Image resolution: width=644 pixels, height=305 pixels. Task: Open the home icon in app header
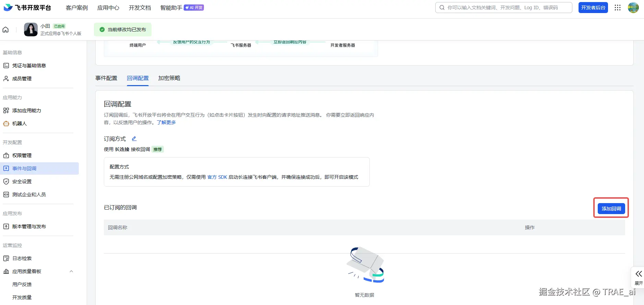[x=5, y=30]
